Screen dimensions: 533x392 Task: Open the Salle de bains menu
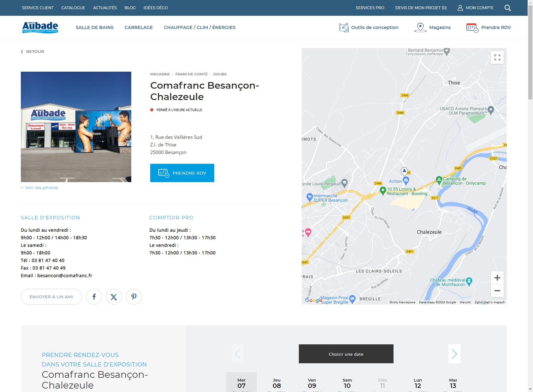[95, 27]
